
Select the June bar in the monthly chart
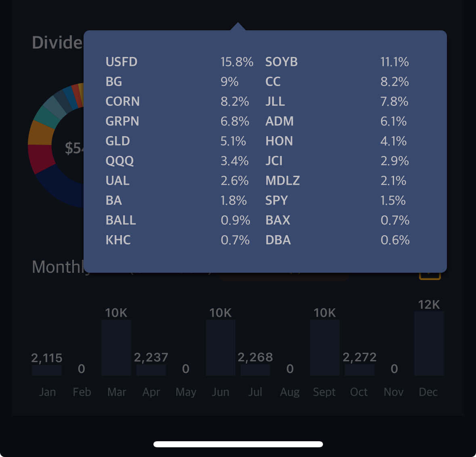click(220, 347)
